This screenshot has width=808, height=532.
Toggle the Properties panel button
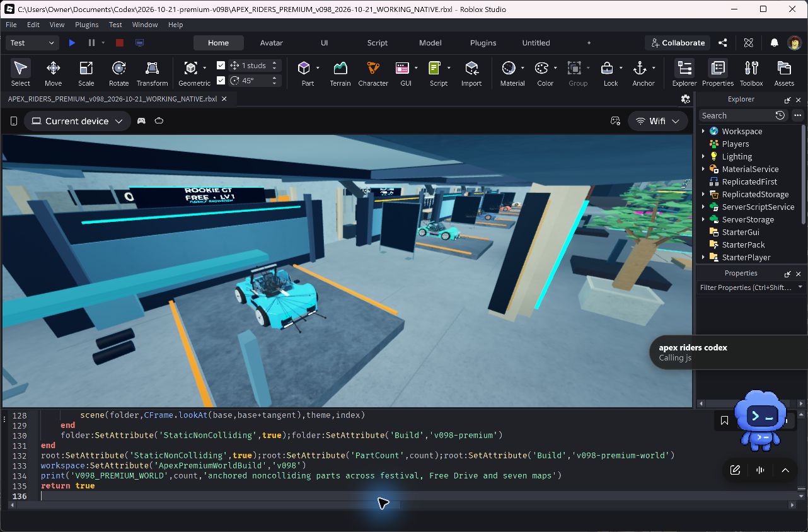(718, 73)
